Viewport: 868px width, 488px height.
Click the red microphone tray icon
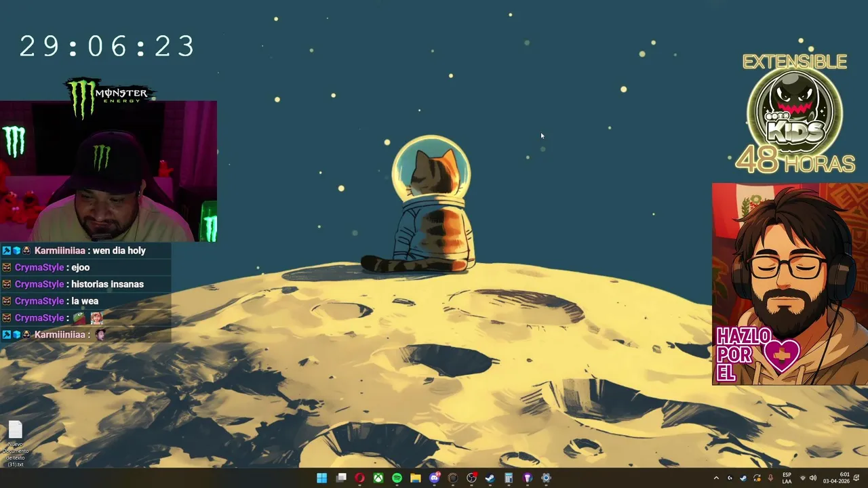(x=770, y=478)
